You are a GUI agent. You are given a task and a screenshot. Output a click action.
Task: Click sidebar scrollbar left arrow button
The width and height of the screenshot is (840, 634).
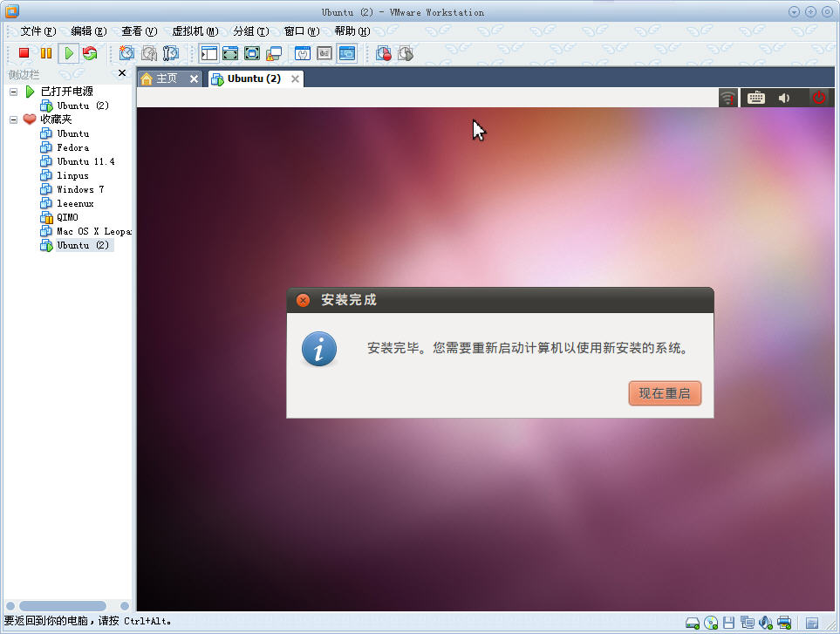[x=10, y=605]
